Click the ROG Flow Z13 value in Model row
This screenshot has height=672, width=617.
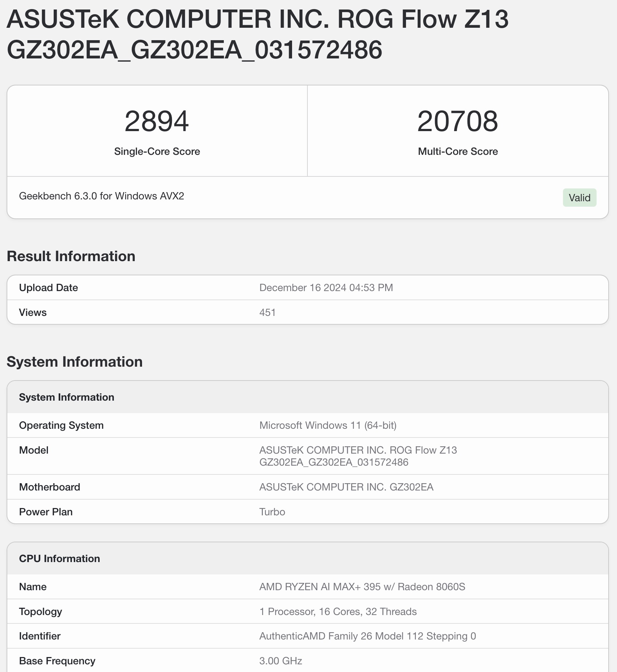[x=358, y=456]
